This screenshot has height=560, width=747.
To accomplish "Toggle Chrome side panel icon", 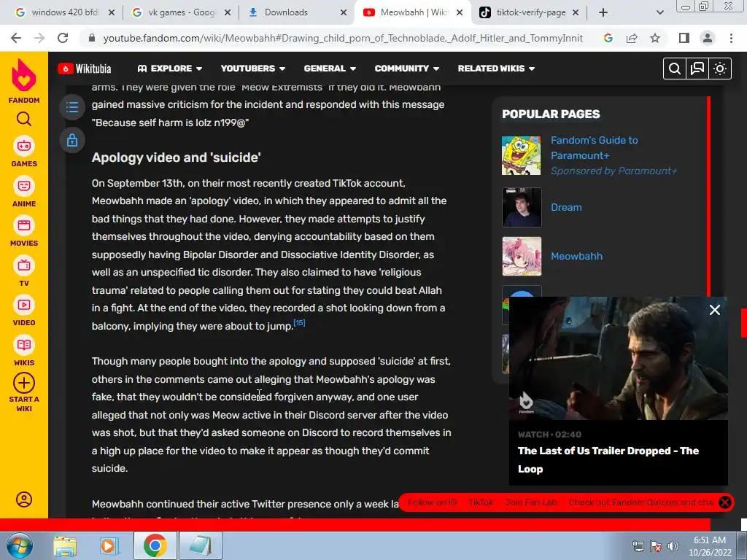I will coord(684,38).
